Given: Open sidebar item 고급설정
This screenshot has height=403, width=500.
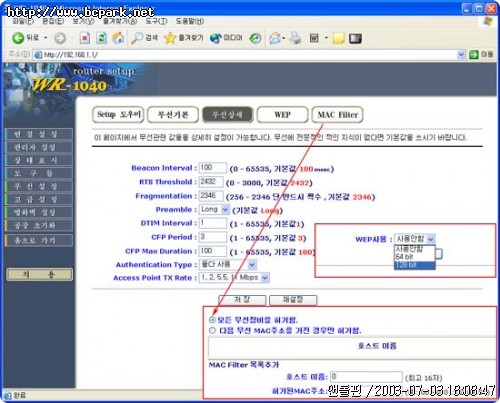Looking at the screenshot, I should (39, 199).
